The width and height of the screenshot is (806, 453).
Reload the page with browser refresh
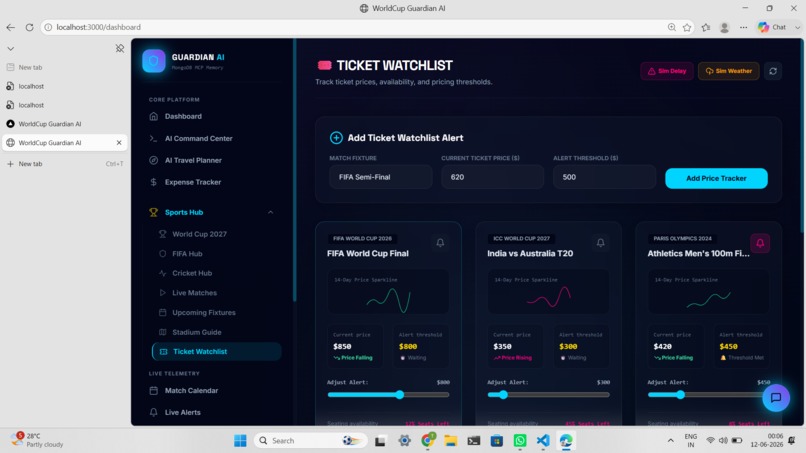(x=29, y=27)
